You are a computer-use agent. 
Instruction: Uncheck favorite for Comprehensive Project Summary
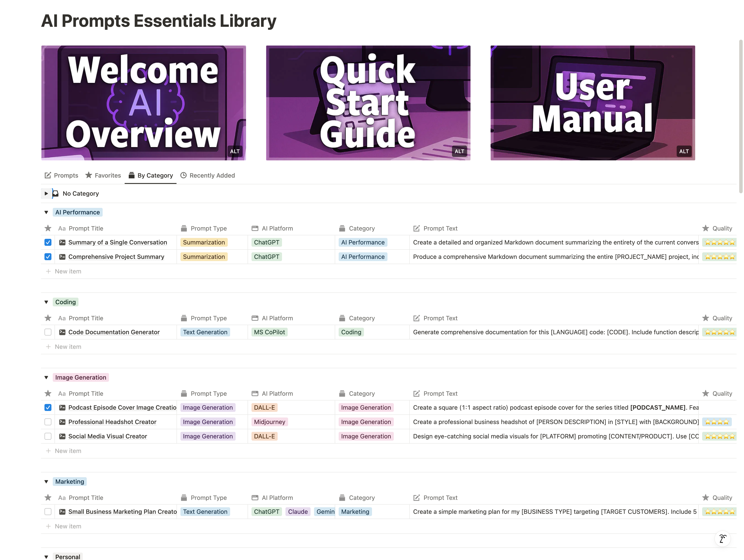pyautogui.click(x=48, y=257)
